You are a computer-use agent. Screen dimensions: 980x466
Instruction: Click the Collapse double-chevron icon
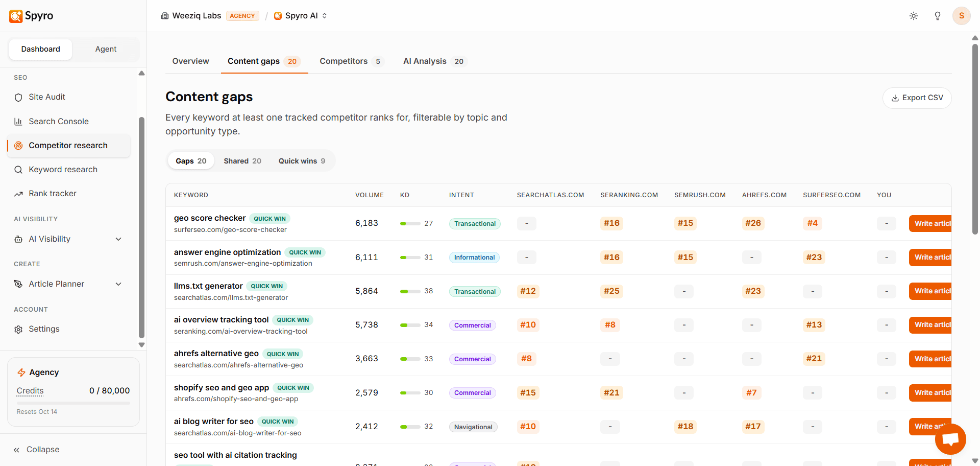[x=16, y=450]
